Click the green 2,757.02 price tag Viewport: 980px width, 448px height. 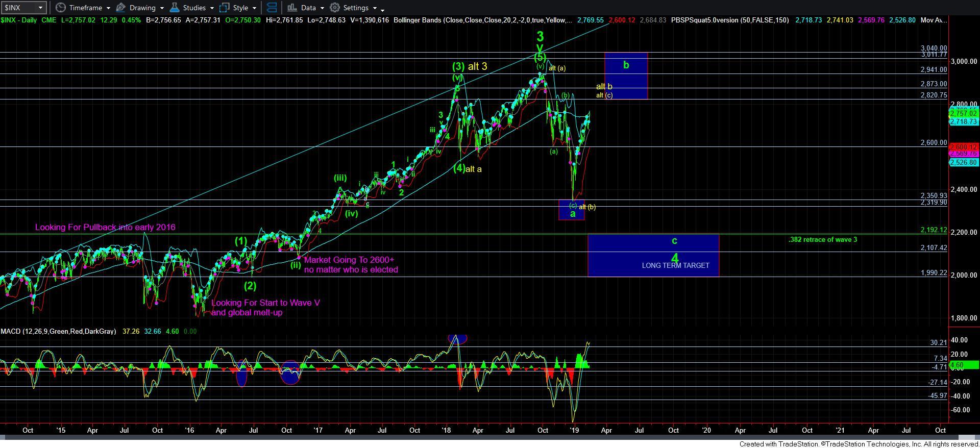[x=964, y=113]
